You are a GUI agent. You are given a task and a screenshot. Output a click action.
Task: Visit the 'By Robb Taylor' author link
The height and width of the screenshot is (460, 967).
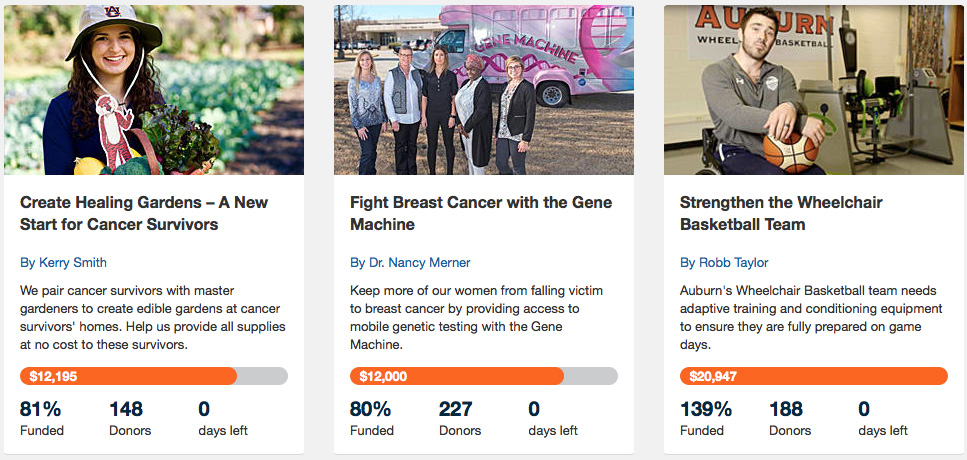724,263
